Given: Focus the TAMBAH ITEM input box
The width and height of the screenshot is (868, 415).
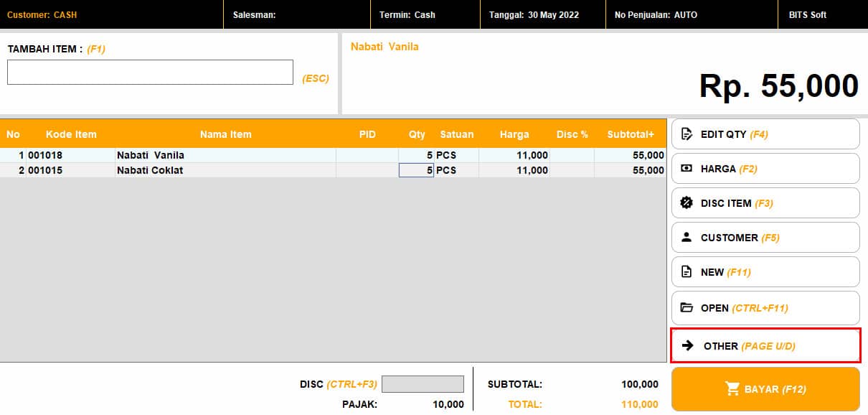Looking at the screenshot, I should 150,73.
